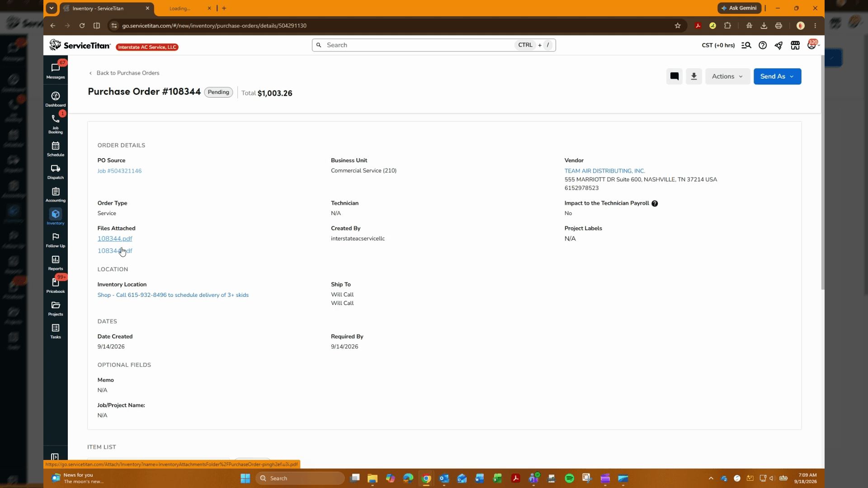Click the ServiceTitan logo
868x488 pixels.
tap(80, 45)
